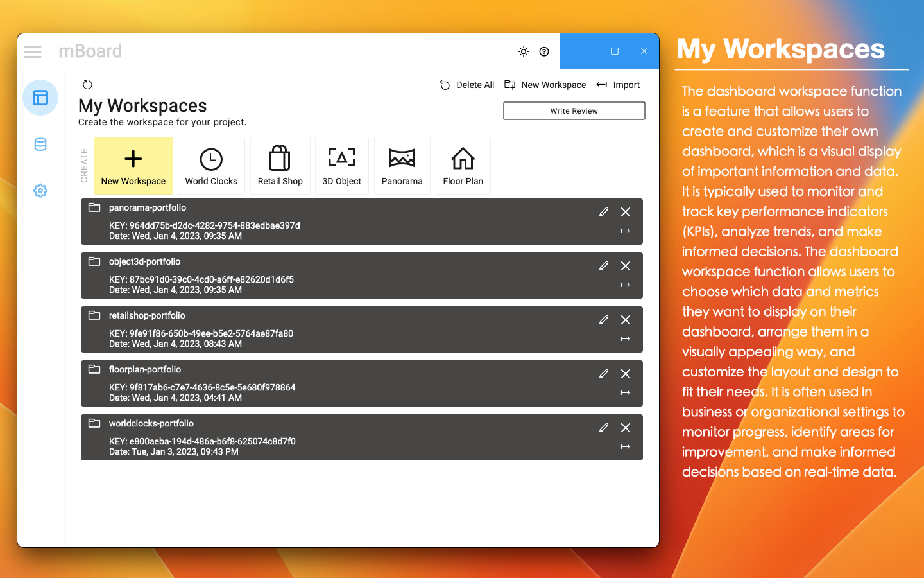
Task: Click the Import button
Action: (619, 85)
